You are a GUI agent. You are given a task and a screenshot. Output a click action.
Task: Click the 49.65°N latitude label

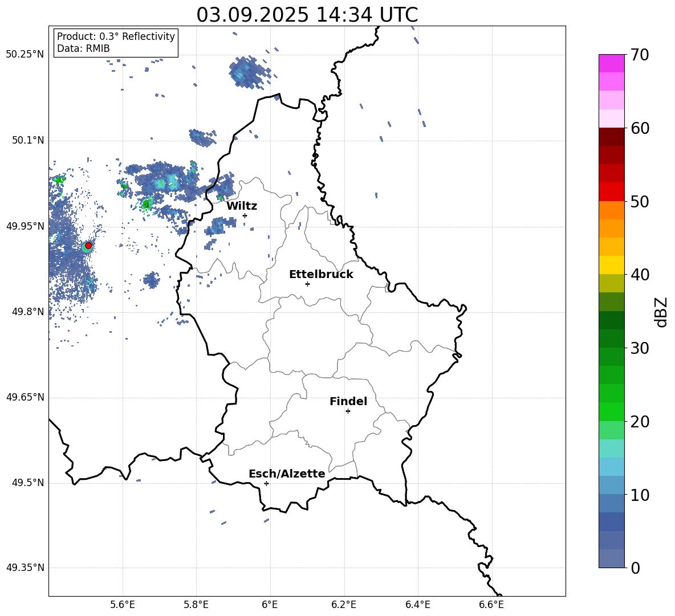point(25,397)
